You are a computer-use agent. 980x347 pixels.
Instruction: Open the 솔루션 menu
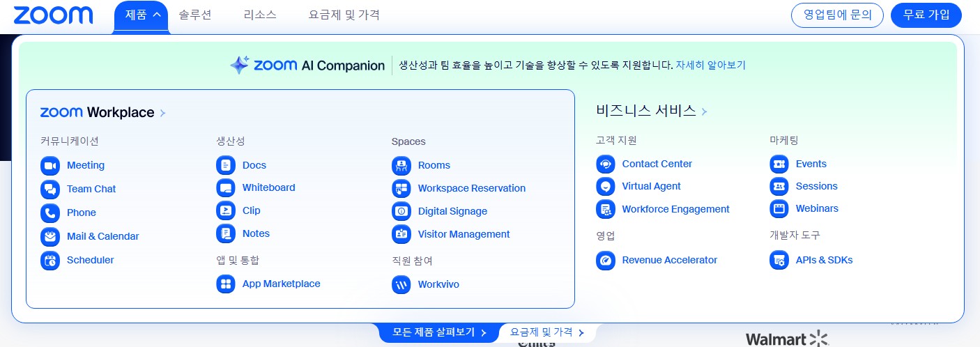click(195, 15)
